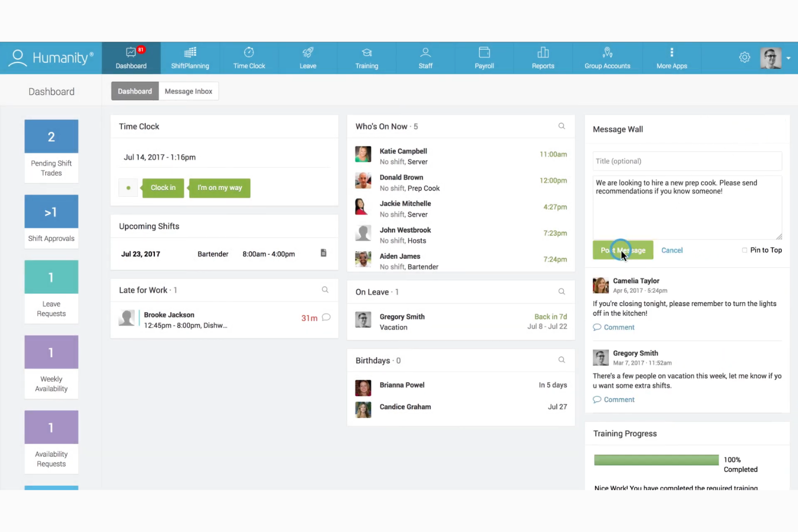This screenshot has width=798, height=532.
Task: Open Donald Brown's profile photo
Action: [363, 181]
